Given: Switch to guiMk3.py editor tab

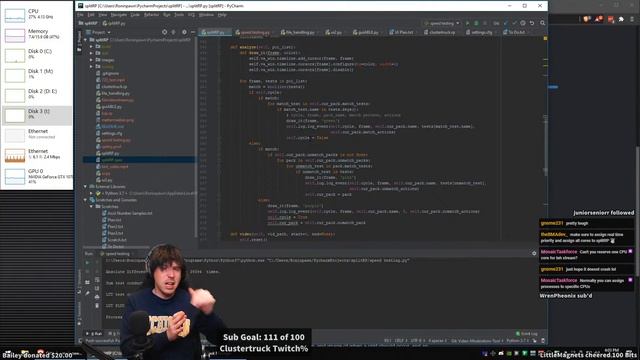Looking at the screenshot, I should pos(367,32).
